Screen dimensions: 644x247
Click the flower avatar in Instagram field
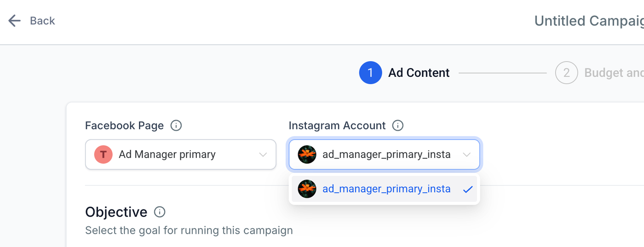[x=307, y=155]
